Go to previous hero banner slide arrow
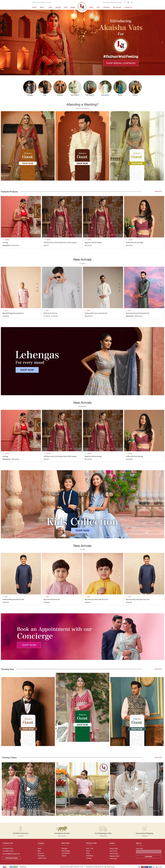 (x=3, y=42)
